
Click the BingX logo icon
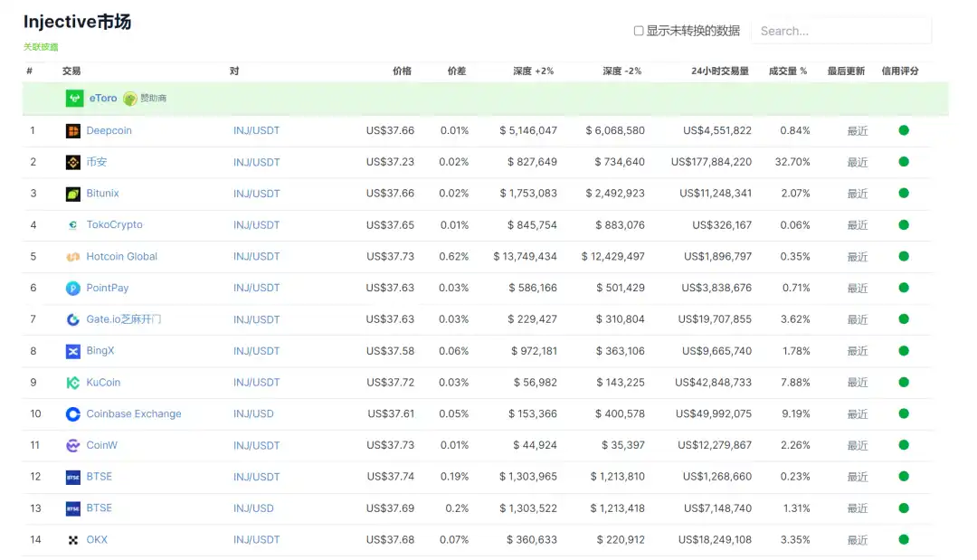(73, 351)
